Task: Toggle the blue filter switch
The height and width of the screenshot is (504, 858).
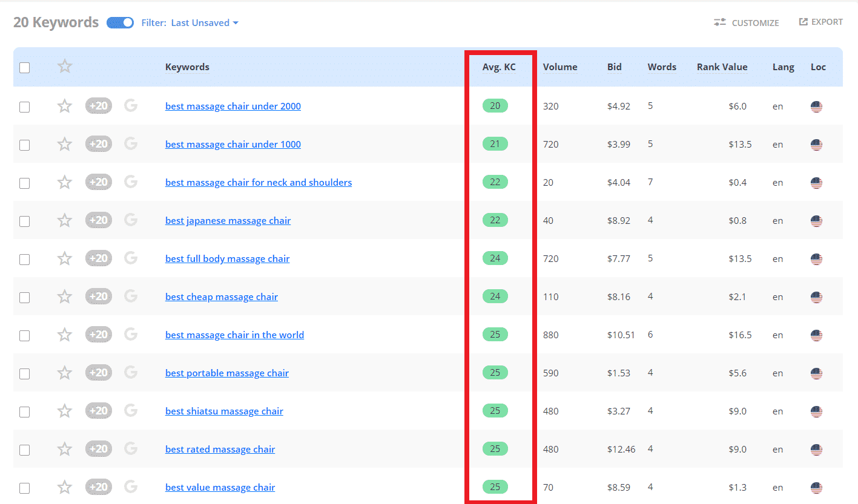Action: (120, 23)
